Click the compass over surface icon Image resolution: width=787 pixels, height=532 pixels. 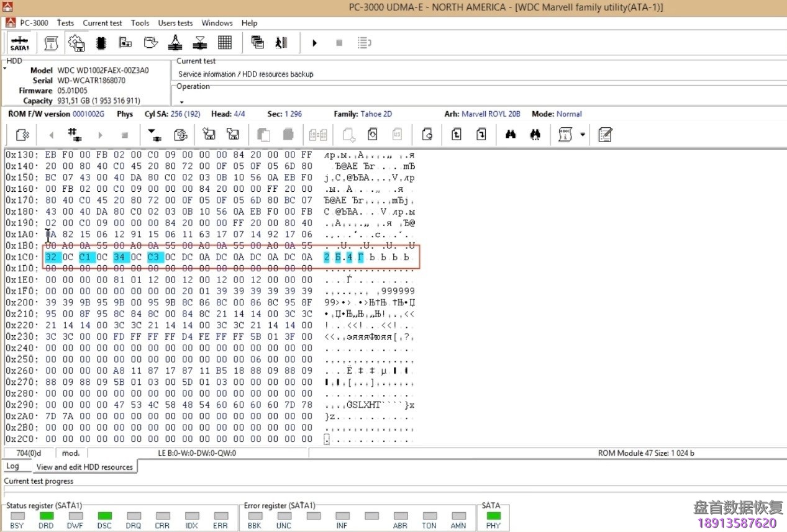(175, 43)
